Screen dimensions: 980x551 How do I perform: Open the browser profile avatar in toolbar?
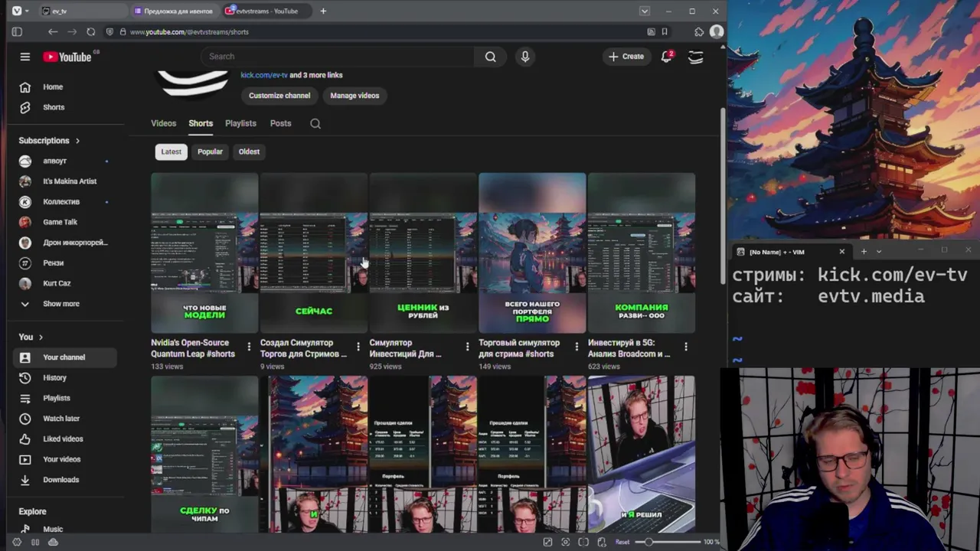click(717, 32)
